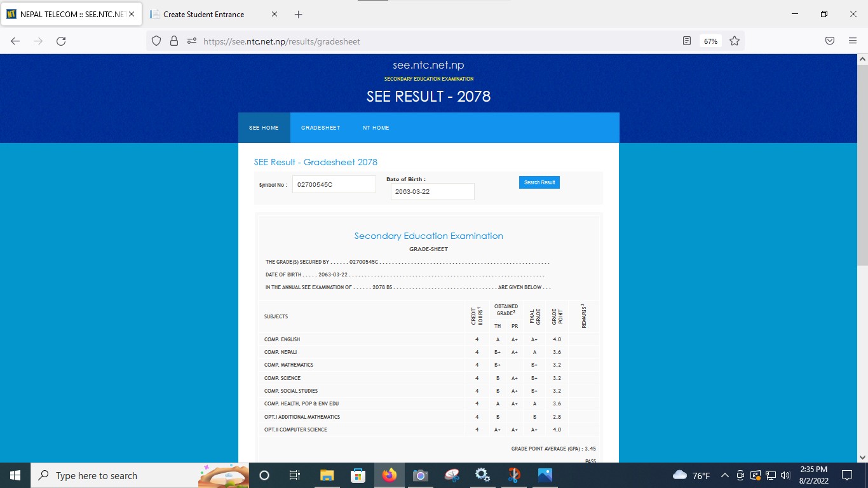868x488 pixels.
Task: Open Firefox application menu
Action: click(853, 41)
